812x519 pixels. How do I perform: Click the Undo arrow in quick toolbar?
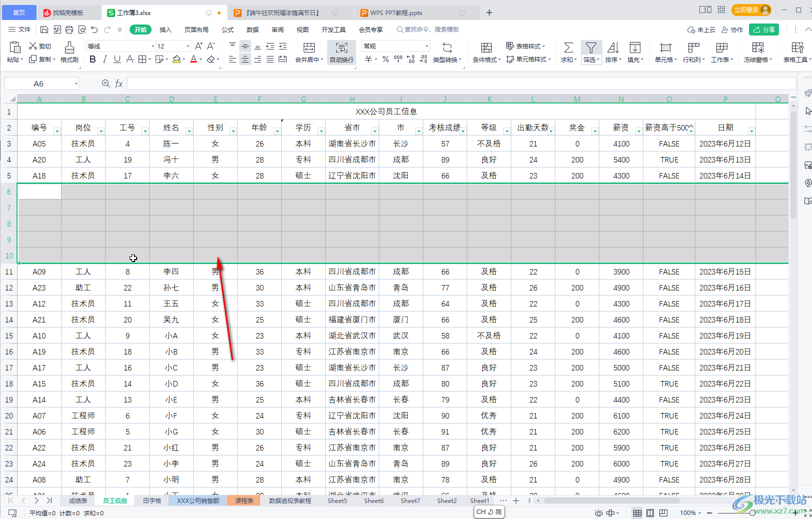[x=95, y=29]
